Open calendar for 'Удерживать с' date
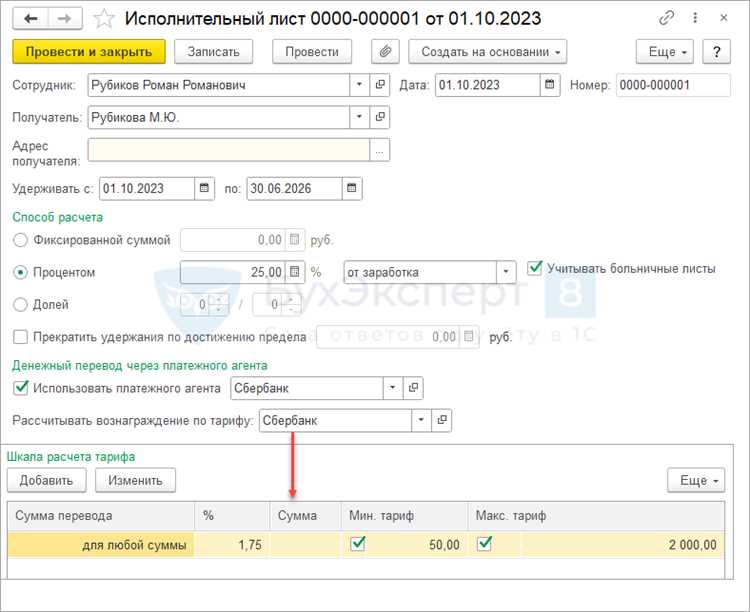 (x=205, y=188)
